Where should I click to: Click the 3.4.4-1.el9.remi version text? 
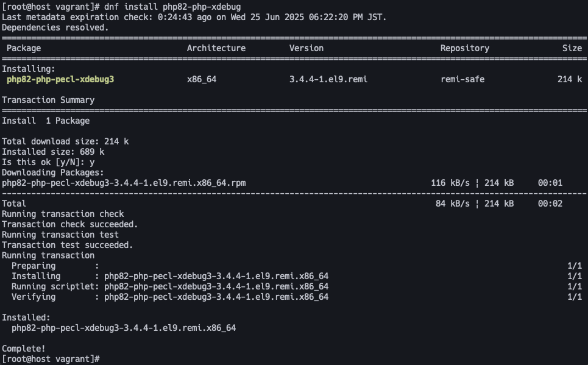328,79
